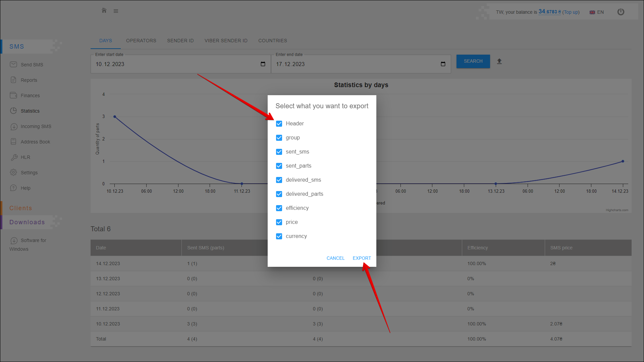Click the home icon in top bar
This screenshot has width=644, height=362.
point(104,11)
